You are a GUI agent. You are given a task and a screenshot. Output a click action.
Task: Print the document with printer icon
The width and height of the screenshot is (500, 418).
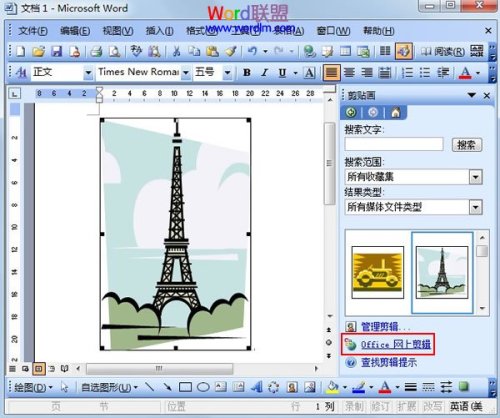[96, 52]
